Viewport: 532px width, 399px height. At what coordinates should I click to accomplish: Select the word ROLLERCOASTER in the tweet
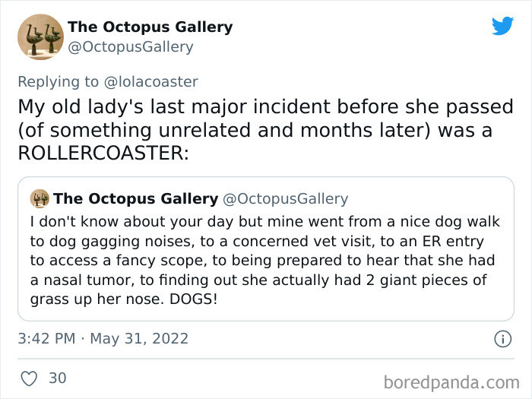(x=97, y=153)
